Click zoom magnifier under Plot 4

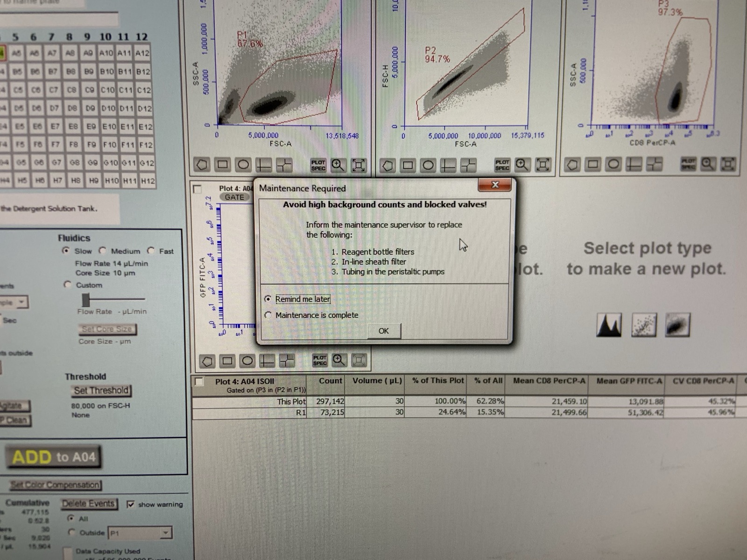[x=339, y=360]
